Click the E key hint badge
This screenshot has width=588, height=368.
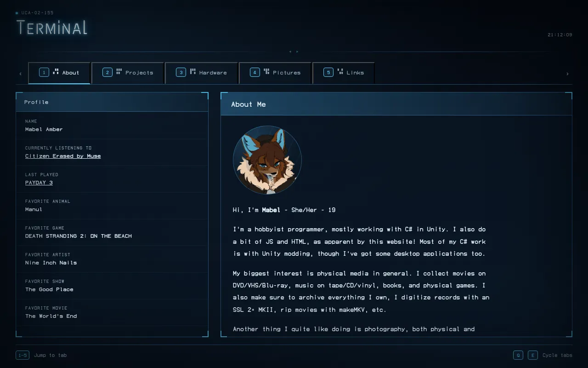pyautogui.click(x=533, y=355)
